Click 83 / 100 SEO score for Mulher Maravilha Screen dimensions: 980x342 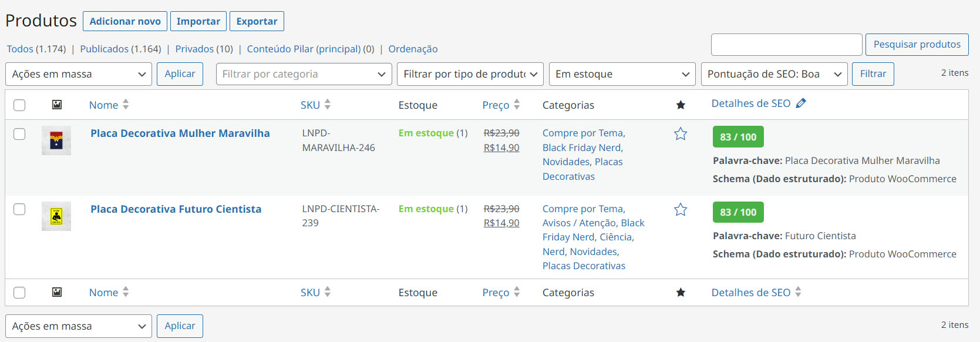pos(738,137)
